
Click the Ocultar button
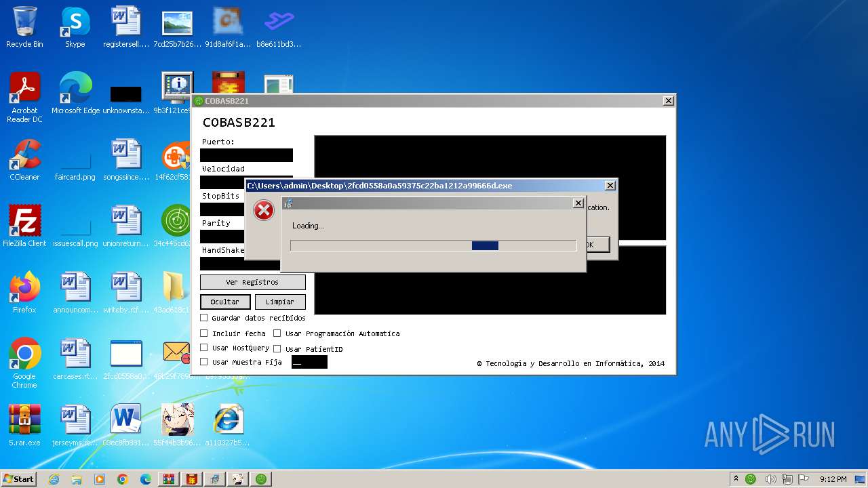point(225,302)
